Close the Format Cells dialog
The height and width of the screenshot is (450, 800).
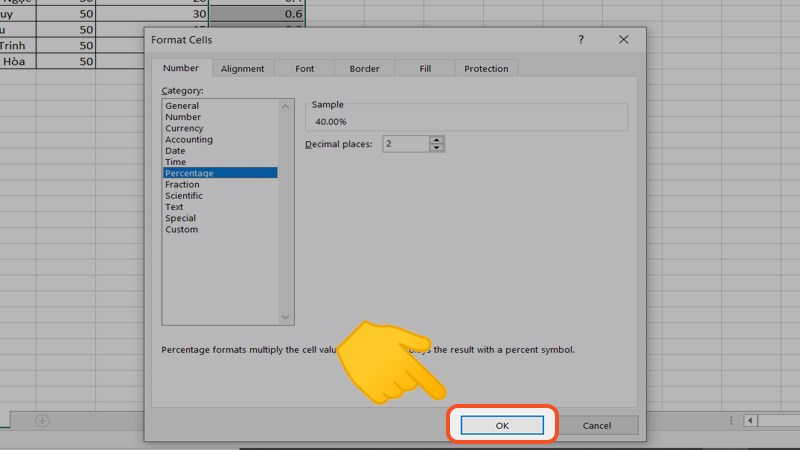[624, 40]
